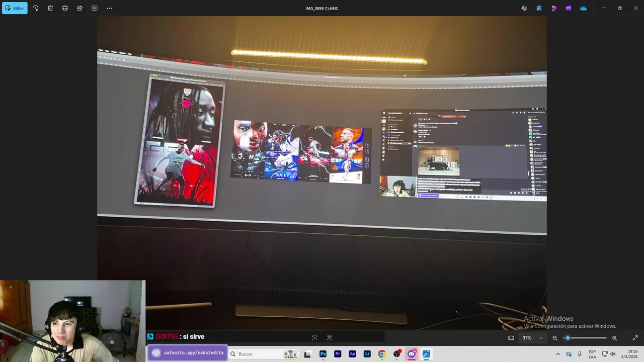Viewport: 644px width, 362px height.
Task: Print the image using the printer icon
Action: pos(65,8)
